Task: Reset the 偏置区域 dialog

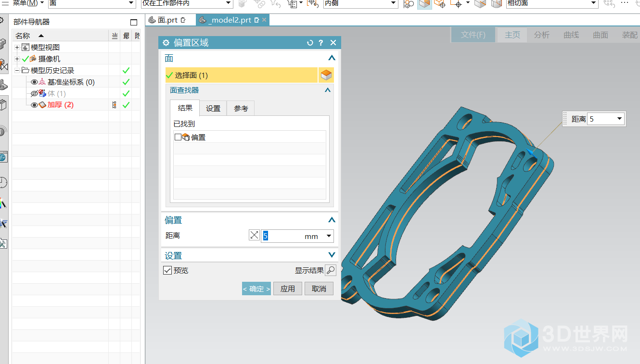Action: click(x=310, y=43)
